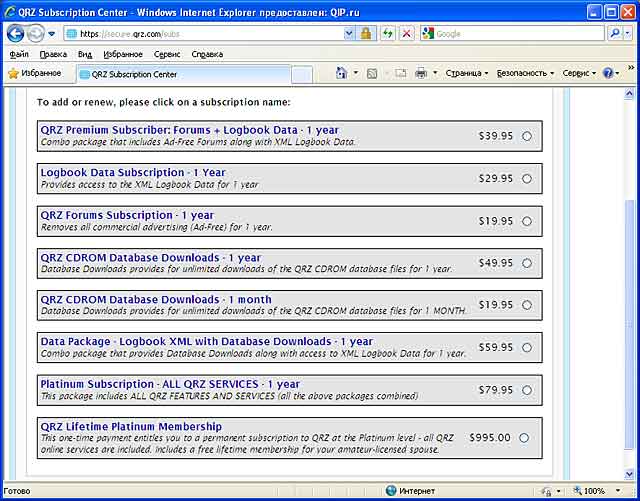The image size is (640, 501).
Task: Click the red Stop loading icon
Action: coord(406,33)
